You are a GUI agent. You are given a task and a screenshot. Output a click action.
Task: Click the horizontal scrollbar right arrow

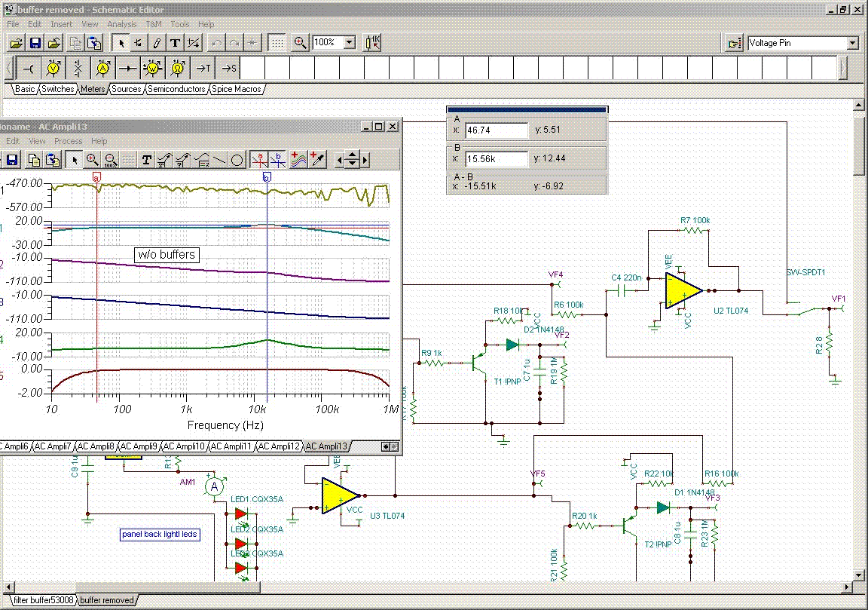846,586
